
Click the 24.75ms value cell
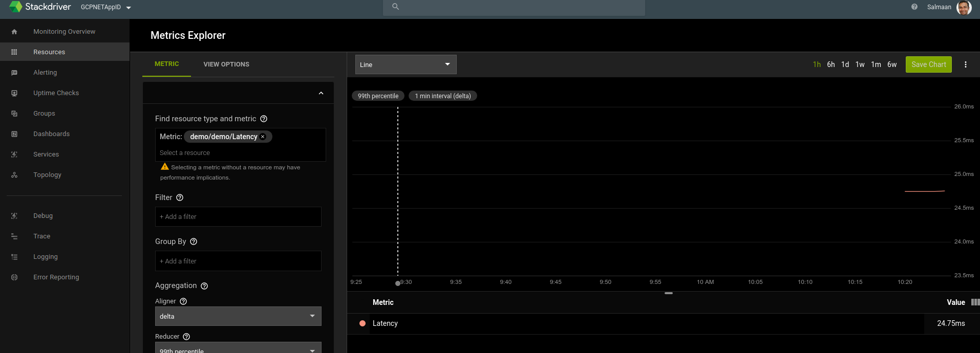click(x=951, y=324)
